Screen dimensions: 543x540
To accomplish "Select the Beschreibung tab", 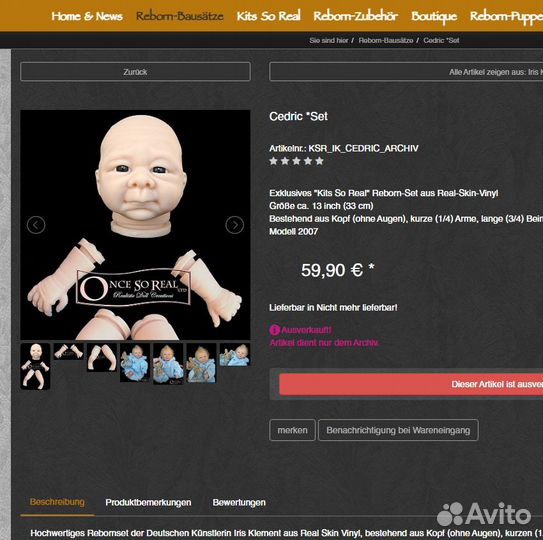I will [x=57, y=502].
